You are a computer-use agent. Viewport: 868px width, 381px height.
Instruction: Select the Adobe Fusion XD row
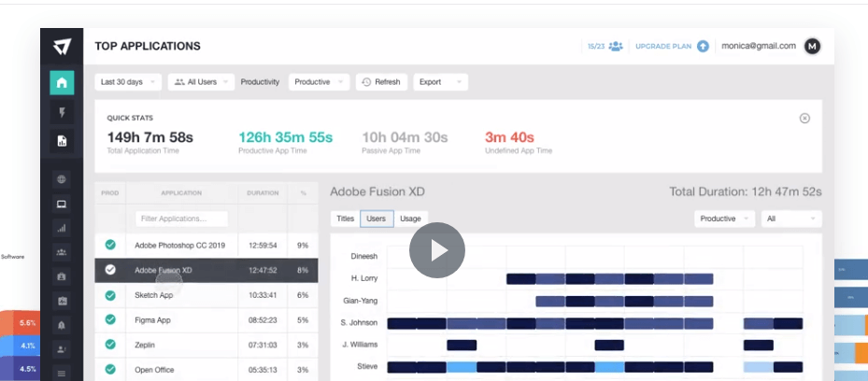tap(206, 270)
